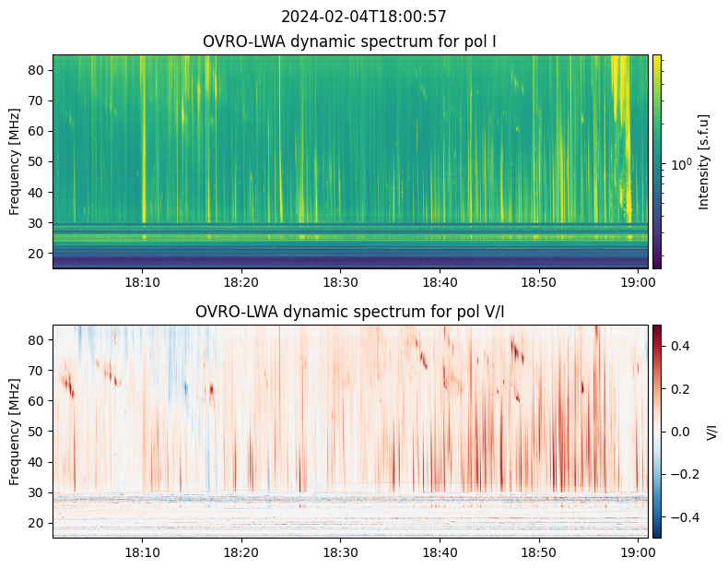
Task: Click the Frequency [MHz] label of top plot
Action: coord(15,161)
